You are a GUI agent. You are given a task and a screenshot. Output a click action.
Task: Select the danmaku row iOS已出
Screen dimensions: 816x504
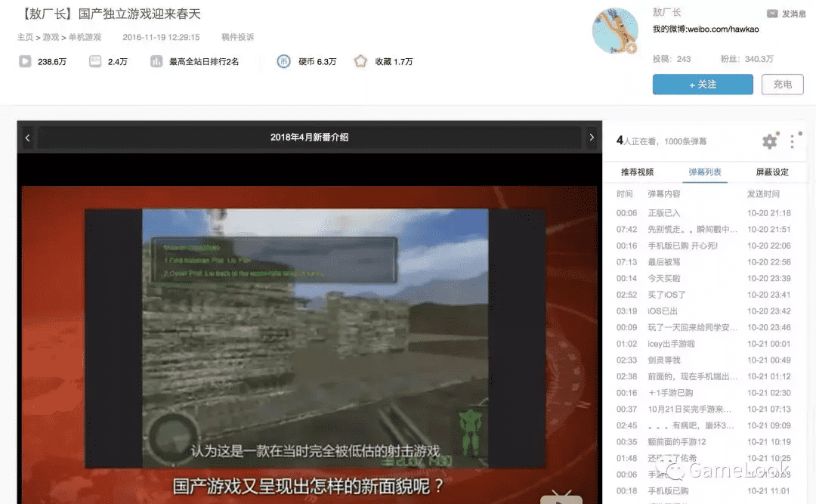(703, 311)
